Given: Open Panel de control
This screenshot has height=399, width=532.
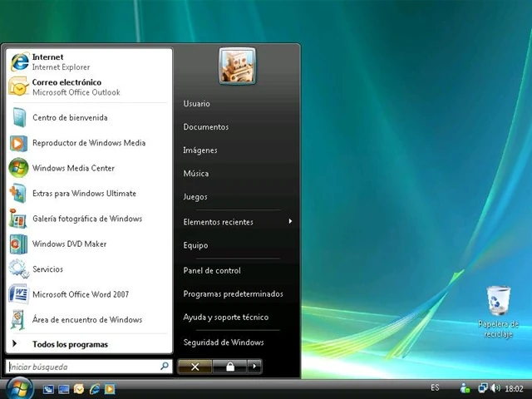Looking at the screenshot, I should pyautogui.click(x=212, y=270).
